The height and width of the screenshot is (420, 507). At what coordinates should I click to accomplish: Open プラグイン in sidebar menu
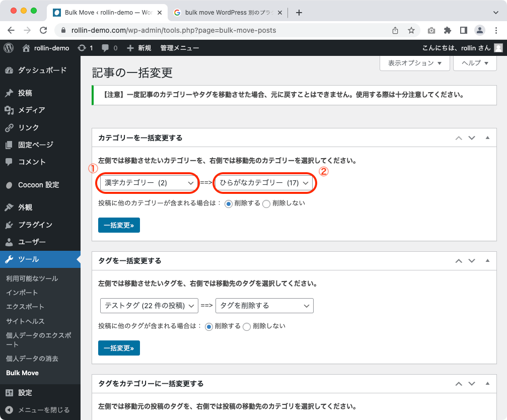[40, 225]
